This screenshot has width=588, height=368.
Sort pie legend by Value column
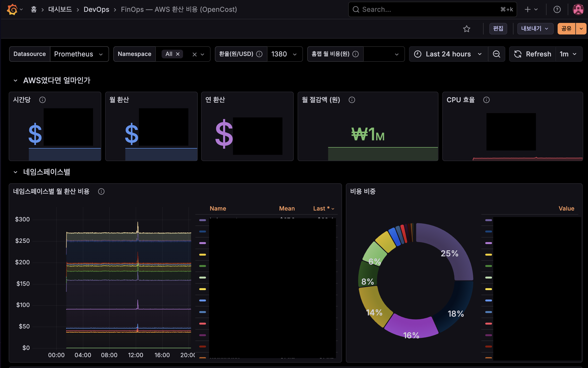[x=566, y=209]
